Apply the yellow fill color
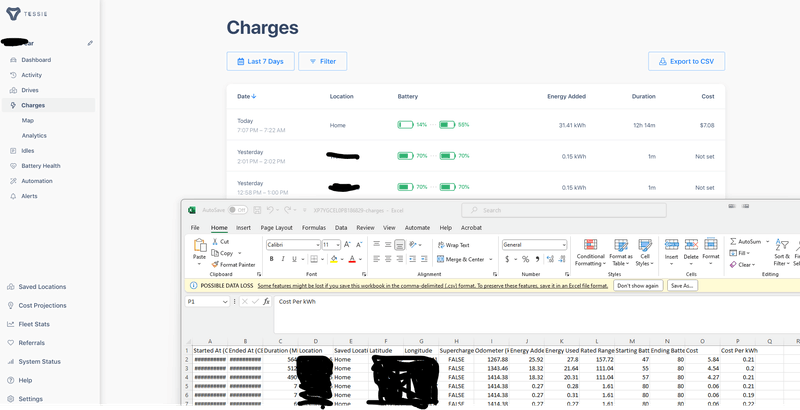 pyautogui.click(x=334, y=260)
